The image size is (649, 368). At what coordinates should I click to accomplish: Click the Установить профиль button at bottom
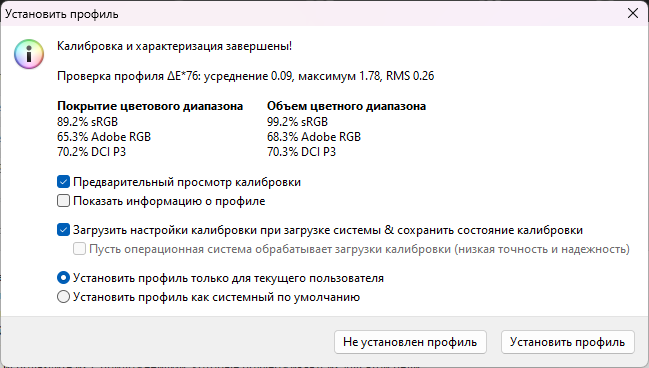pyautogui.click(x=567, y=342)
